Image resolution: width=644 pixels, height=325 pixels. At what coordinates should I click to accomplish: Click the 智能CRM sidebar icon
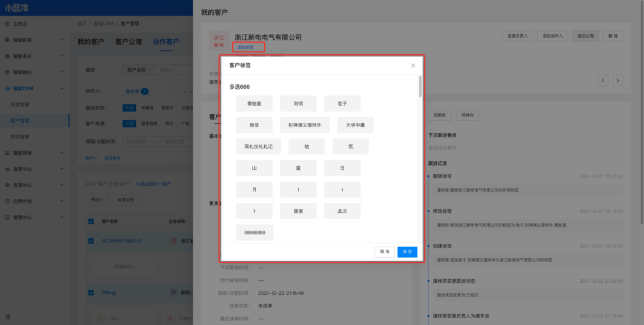coord(7,88)
